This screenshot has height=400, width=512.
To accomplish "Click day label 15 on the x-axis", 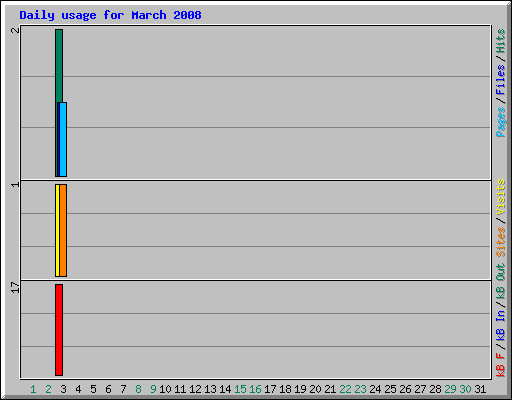I will (240, 389).
